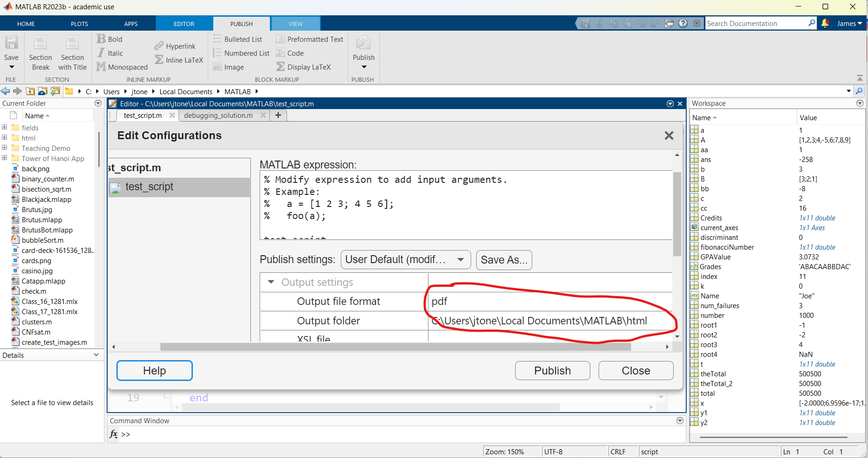The width and height of the screenshot is (868, 458).
Task: Click the dialog horizontal scrollbar
Action: pos(395,347)
